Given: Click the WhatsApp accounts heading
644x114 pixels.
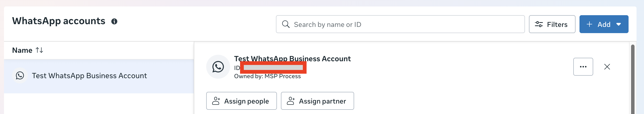Looking at the screenshot, I should [x=59, y=21].
